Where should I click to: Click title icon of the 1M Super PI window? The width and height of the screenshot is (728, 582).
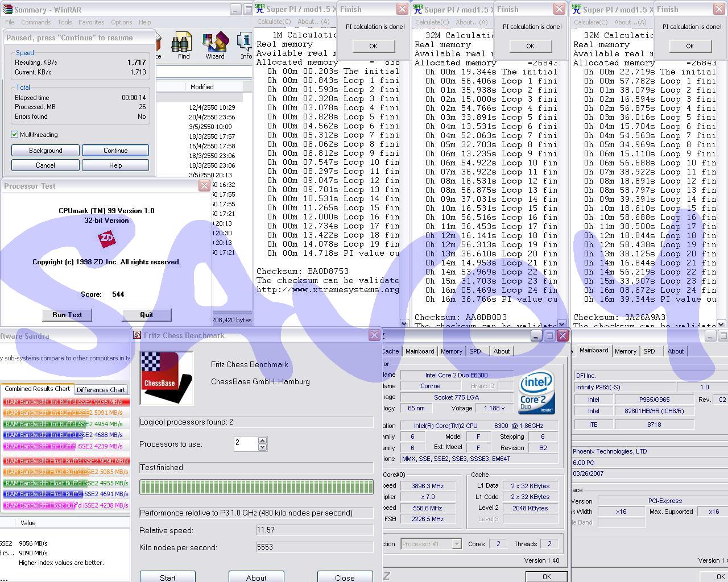(x=260, y=9)
